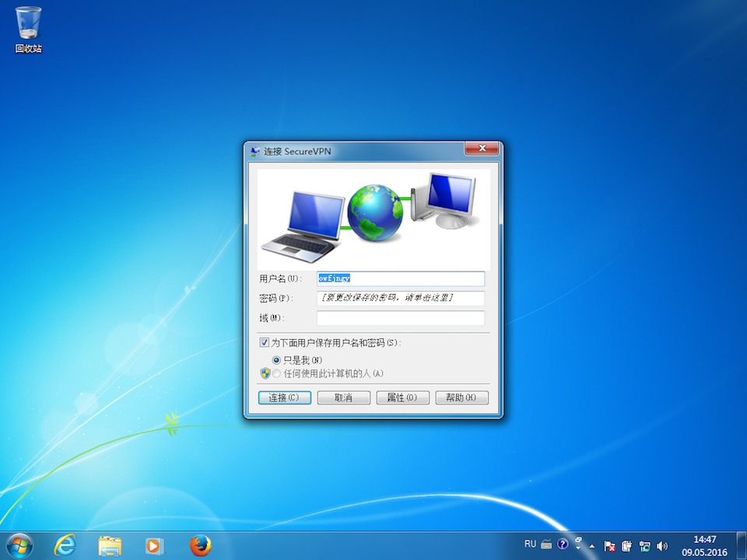Select the 只是我 radio option

point(276,360)
